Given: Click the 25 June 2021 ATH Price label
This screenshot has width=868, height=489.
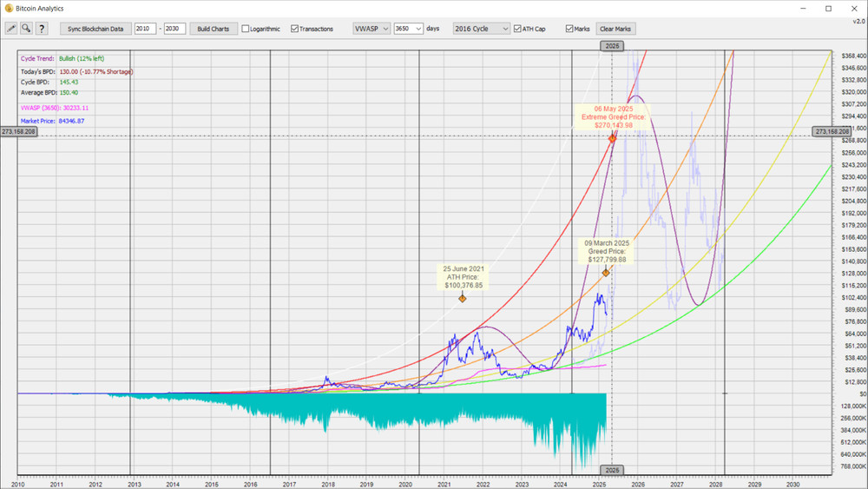Looking at the screenshot, I should [x=464, y=277].
